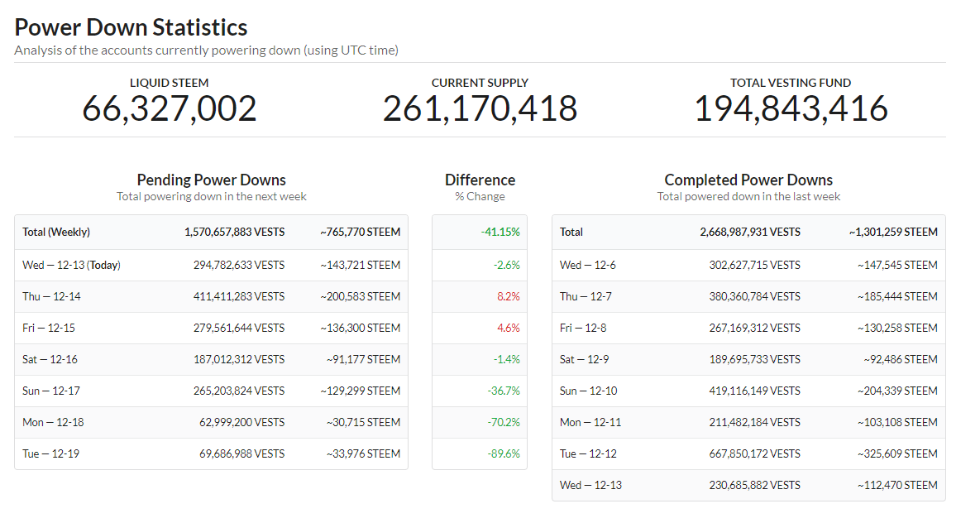Click the Difference column heading
The width and height of the screenshot is (980, 523).
480,180
